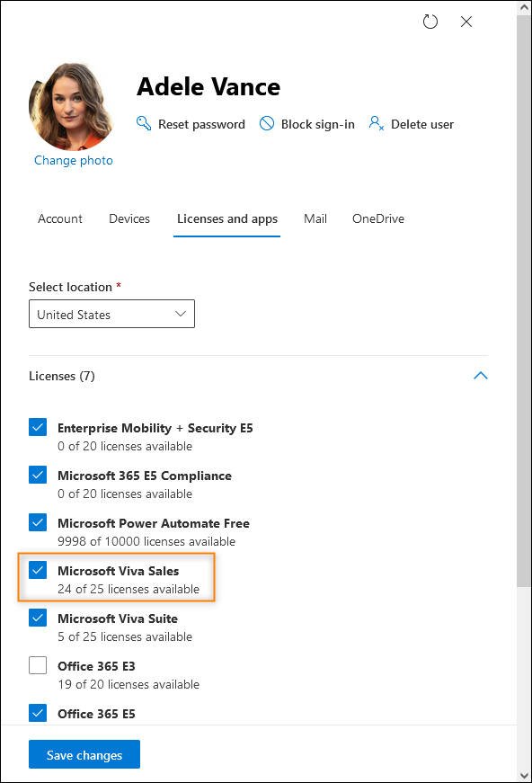Close the Adele Vance user panel
The image size is (532, 783).
[466, 22]
